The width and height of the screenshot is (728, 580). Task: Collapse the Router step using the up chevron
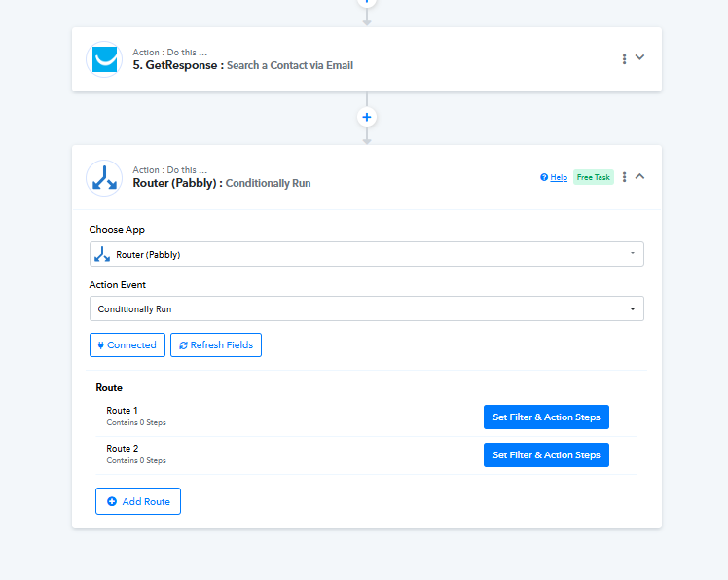click(640, 176)
